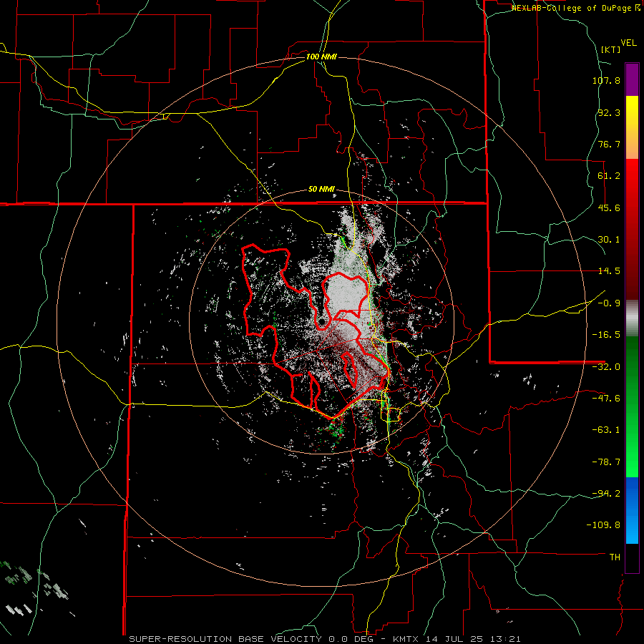Image resolution: width=644 pixels, height=644 pixels.
Task: Click the 14.5 scale value
Action: tap(609, 271)
